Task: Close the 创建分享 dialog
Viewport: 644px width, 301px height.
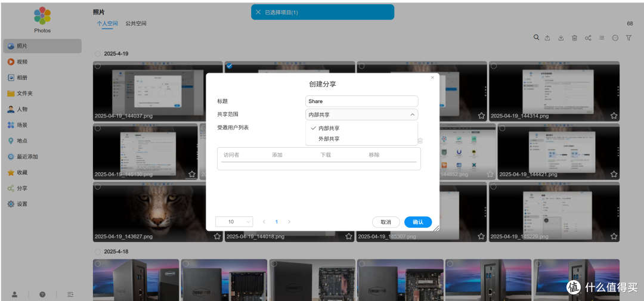Action: tap(432, 77)
